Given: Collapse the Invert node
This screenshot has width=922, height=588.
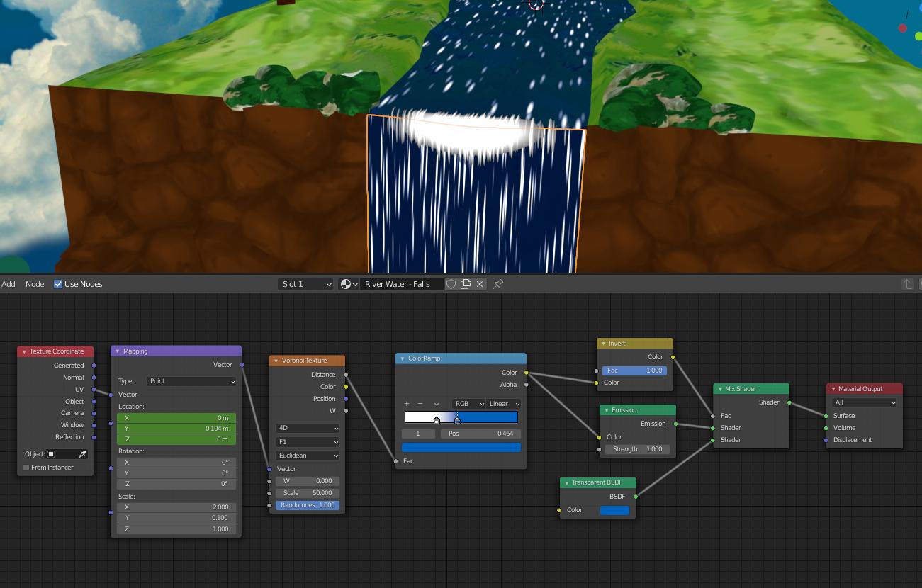Looking at the screenshot, I should tap(604, 344).
